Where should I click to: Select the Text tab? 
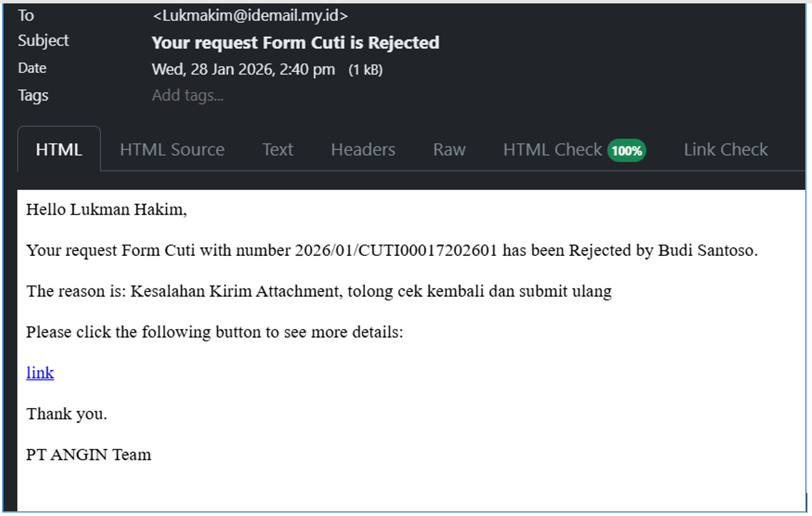278,149
